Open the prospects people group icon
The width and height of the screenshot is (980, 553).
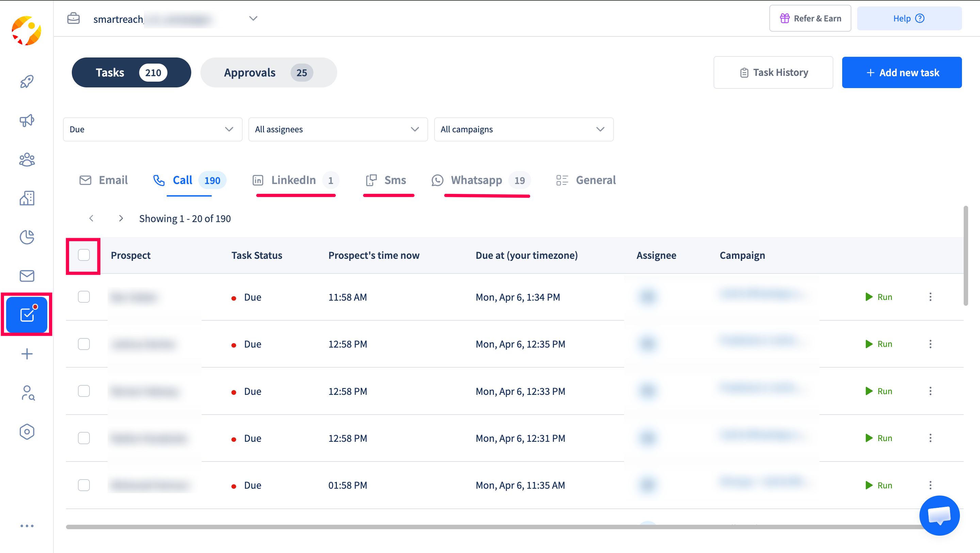pyautogui.click(x=27, y=160)
